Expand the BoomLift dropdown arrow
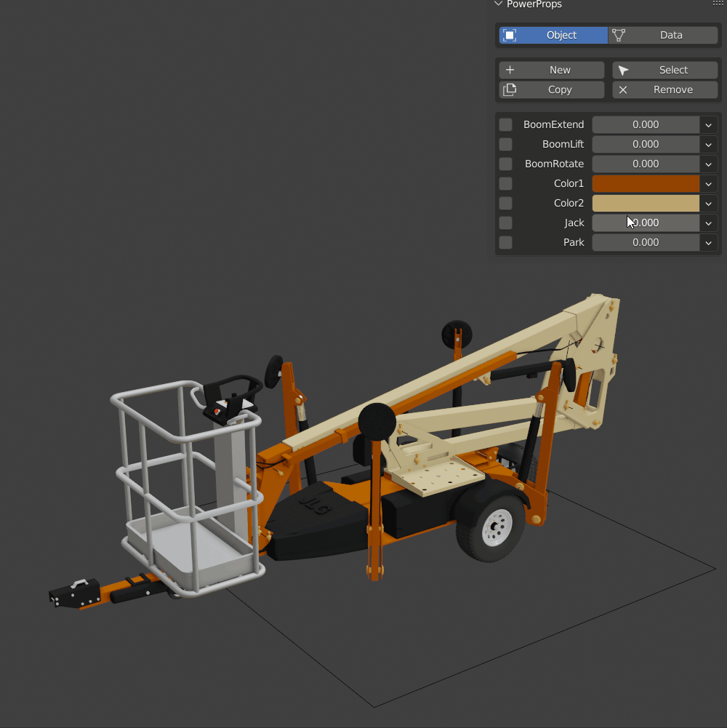Image resolution: width=727 pixels, height=728 pixels. [708, 144]
